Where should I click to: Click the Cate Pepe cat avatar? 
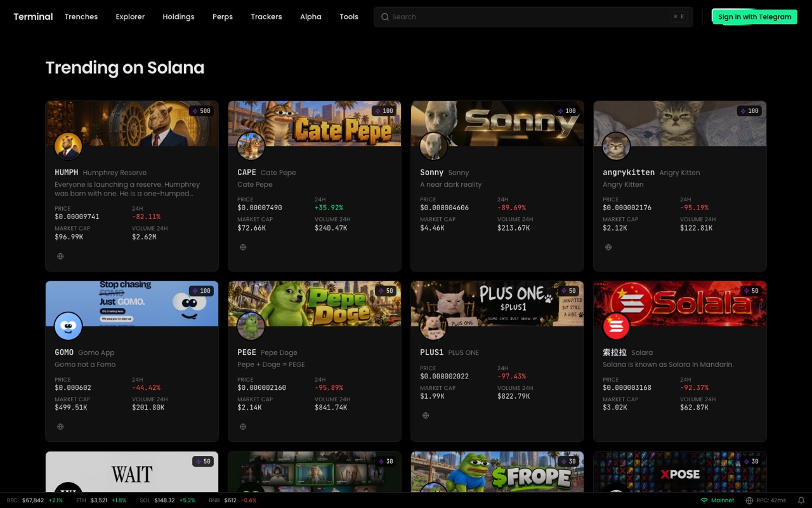pos(251,146)
